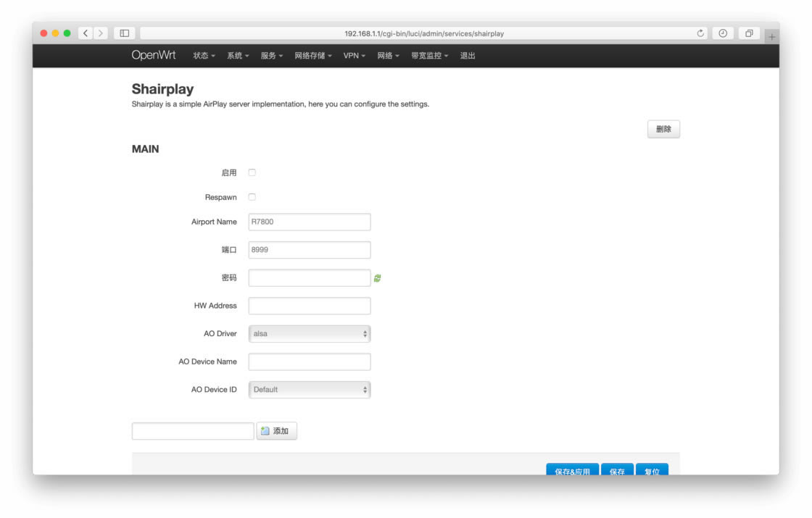812x518 pixels.
Task: Open the AO Driver dropdown
Action: (x=310, y=333)
